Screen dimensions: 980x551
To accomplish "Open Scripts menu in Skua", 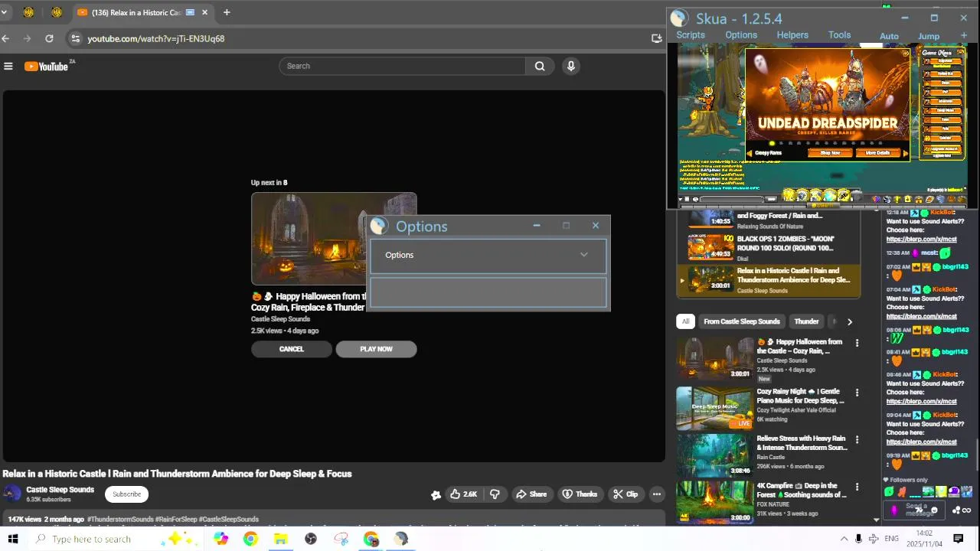I will click(x=690, y=35).
